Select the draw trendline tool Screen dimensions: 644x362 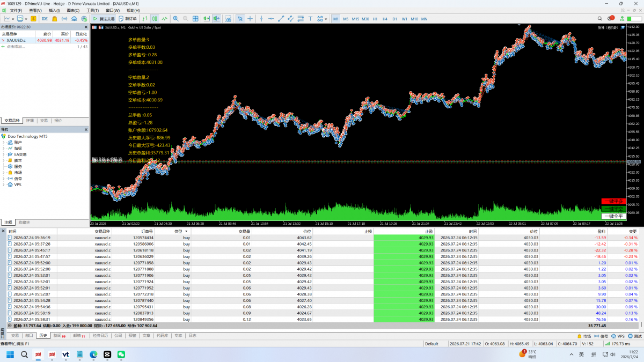click(281, 19)
